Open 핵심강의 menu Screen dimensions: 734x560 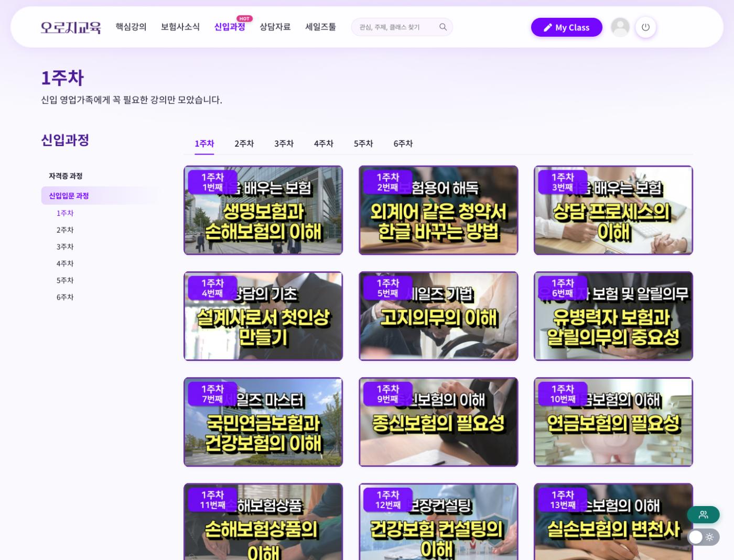click(x=131, y=27)
